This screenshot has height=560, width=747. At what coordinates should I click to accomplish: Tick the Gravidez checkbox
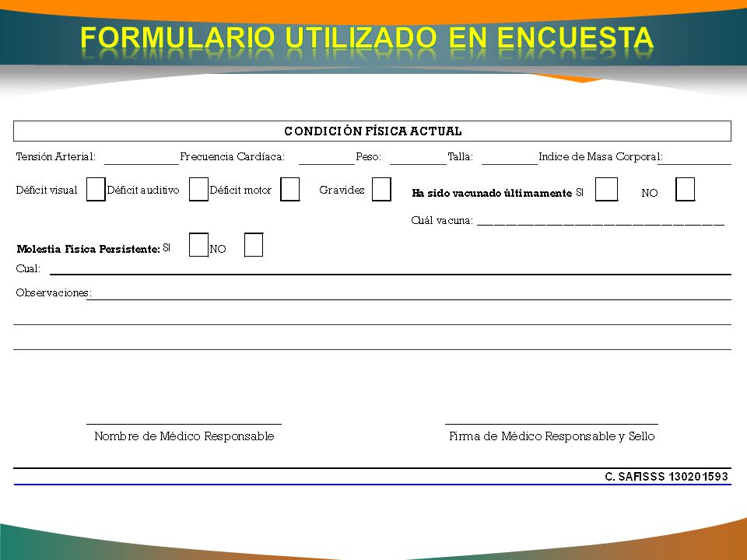[x=381, y=189]
